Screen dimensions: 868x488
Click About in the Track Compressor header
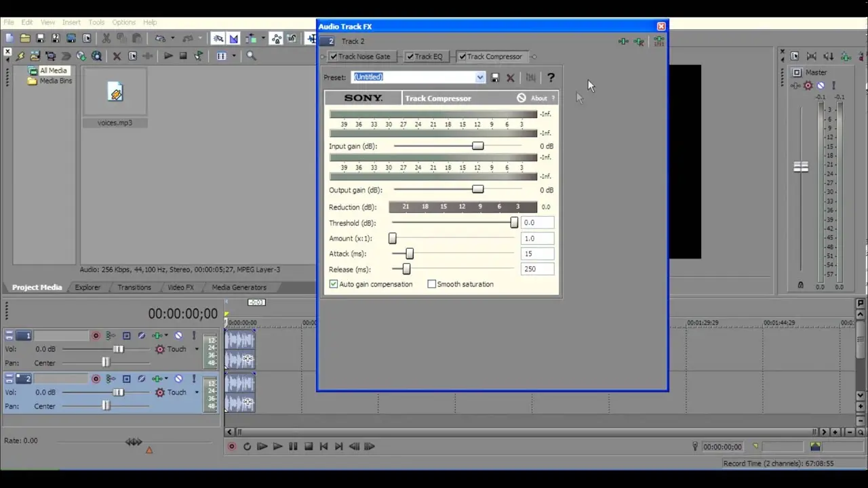pos(538,98)
